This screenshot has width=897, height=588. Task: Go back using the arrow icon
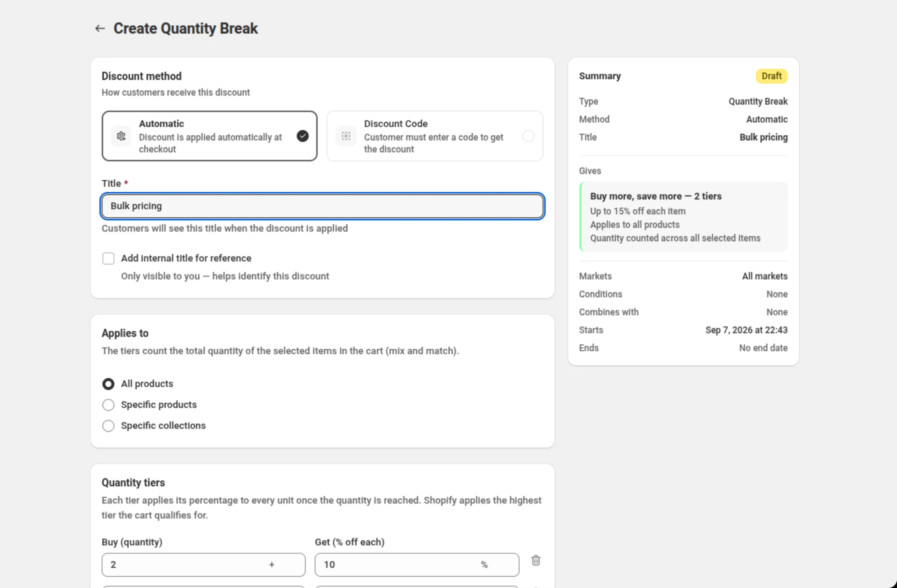pos(100,28)
